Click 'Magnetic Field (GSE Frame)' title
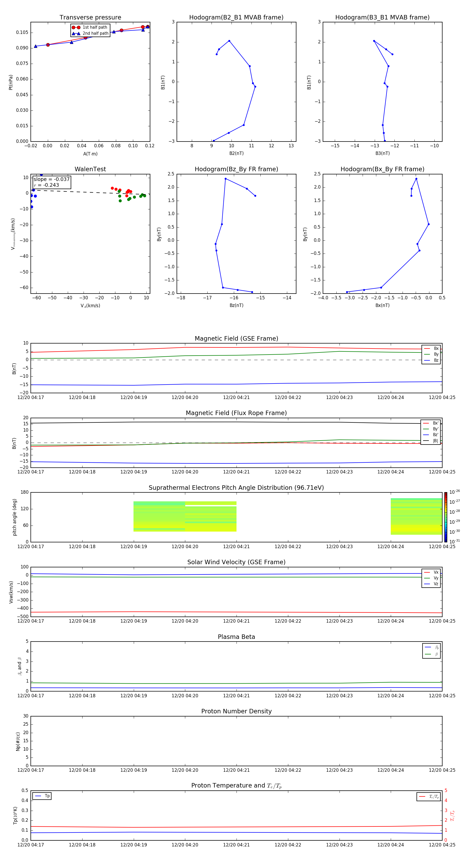Image resolution: width=473 pixels, height=868 pixels. [236, 339]
